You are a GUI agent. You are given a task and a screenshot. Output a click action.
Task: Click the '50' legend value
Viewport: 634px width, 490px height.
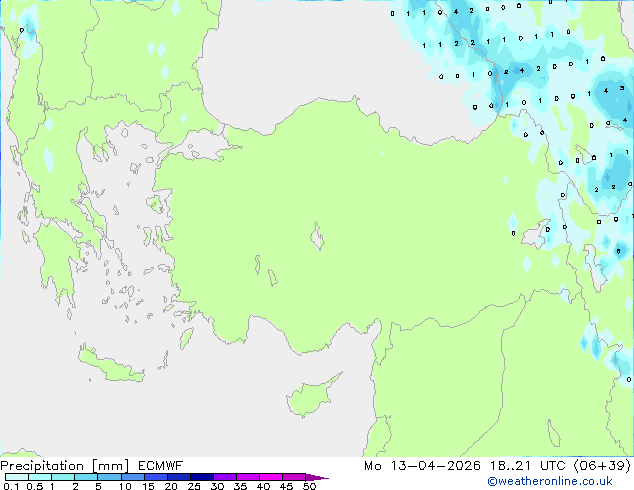(309, 486)
